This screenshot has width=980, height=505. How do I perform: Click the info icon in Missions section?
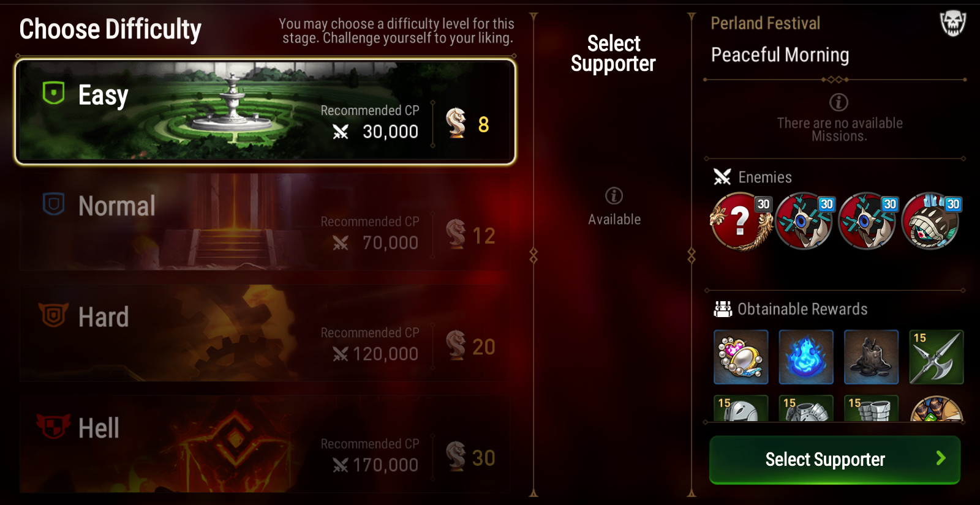click(839, 102)
